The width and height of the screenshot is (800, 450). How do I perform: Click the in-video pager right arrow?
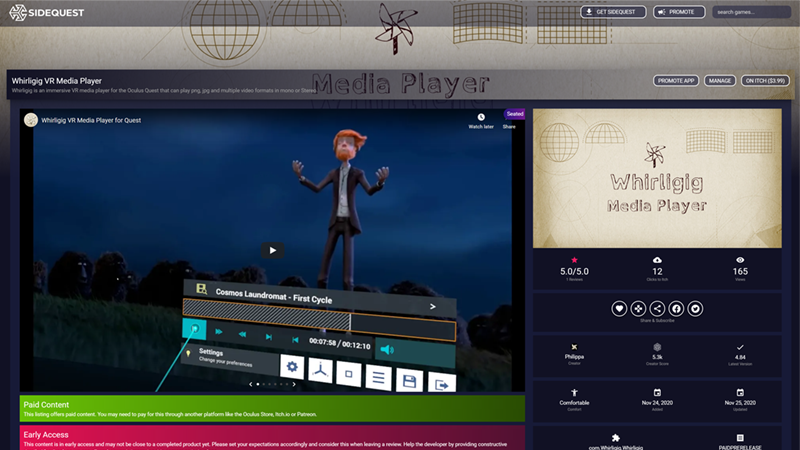294,384
